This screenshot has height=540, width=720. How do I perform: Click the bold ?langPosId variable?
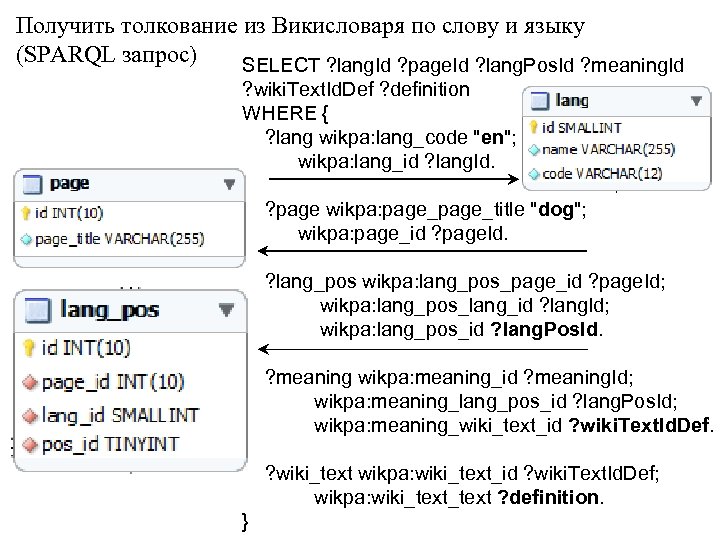(544, 330)
